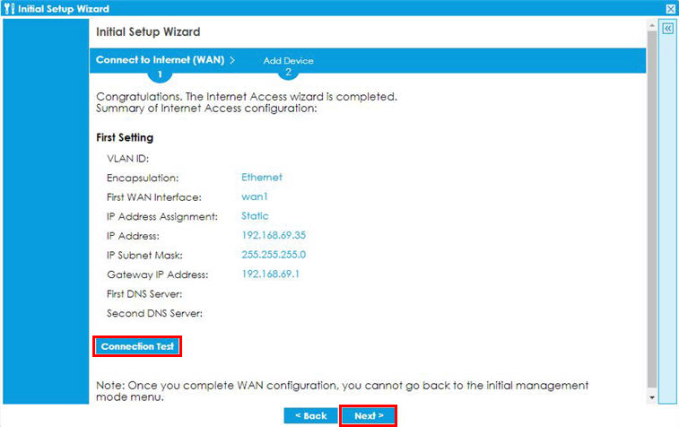Click the gateway address 192.168.69.1
Screen dimensions: 679x427
[x=271, y=274]
